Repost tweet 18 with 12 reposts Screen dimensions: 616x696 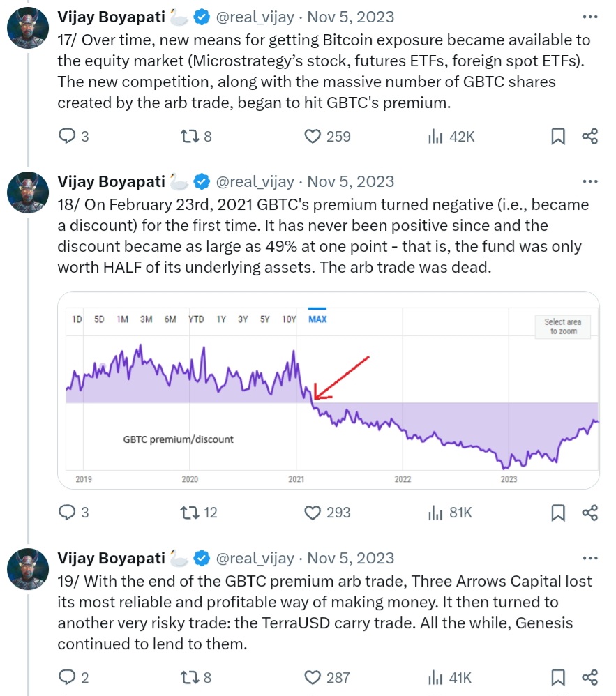[190, 513]
